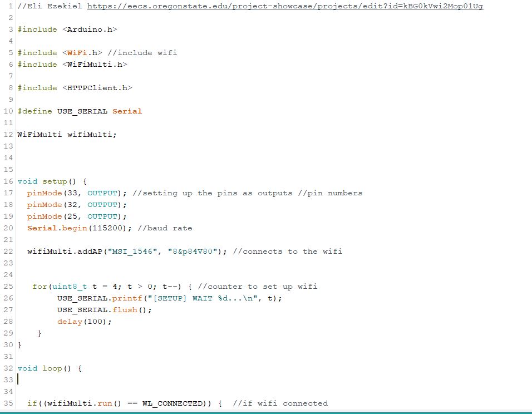Open the eecs.oregonstate.edu project-showcase URL

285,6
